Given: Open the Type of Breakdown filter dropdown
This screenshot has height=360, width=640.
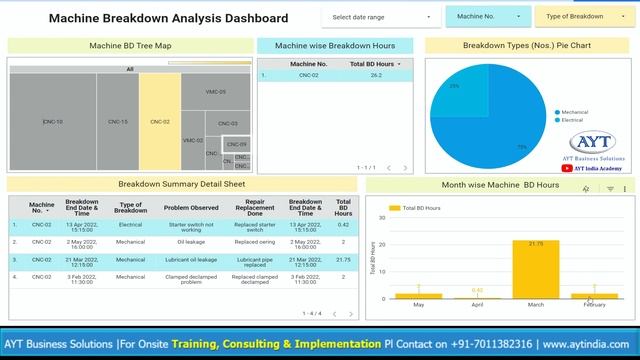Looking at the screenshot, I should [x=585, y=16].
